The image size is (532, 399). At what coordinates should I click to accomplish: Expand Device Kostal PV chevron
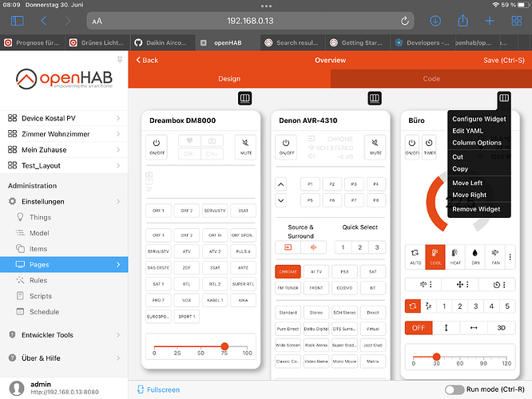[118, 118]
